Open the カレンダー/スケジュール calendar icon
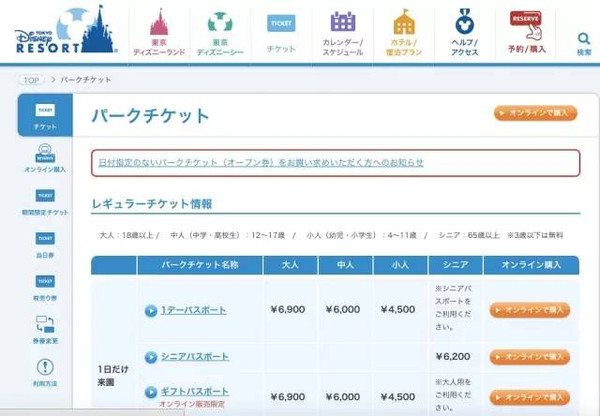 (343, 21)
